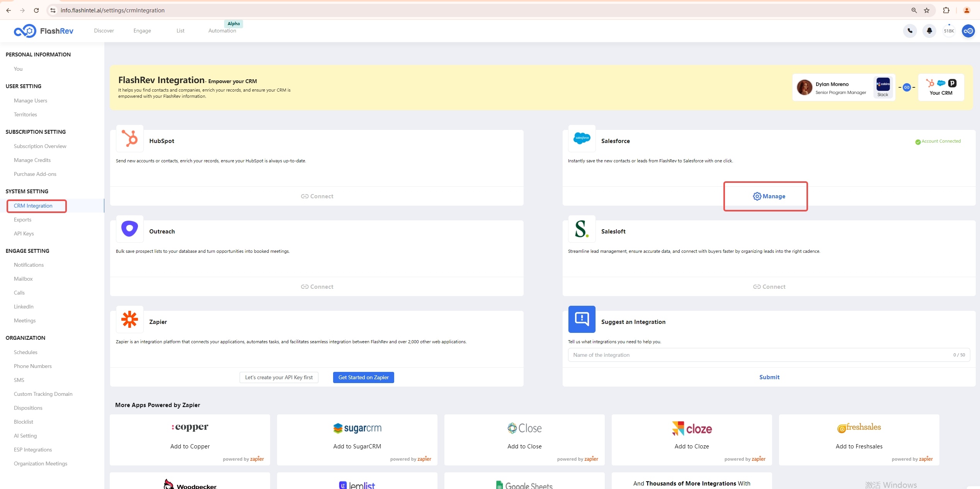Click the Suggest an Integration chat icon

(x=582, y=319)
